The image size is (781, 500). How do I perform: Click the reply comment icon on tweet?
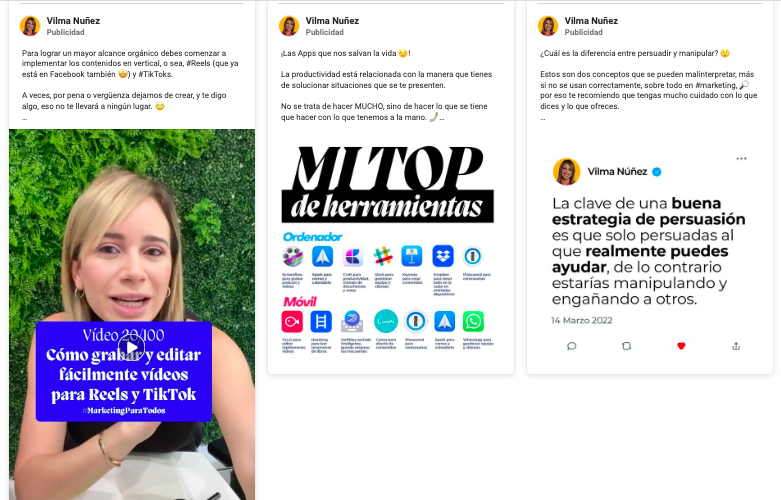click(x=572, y=346)
